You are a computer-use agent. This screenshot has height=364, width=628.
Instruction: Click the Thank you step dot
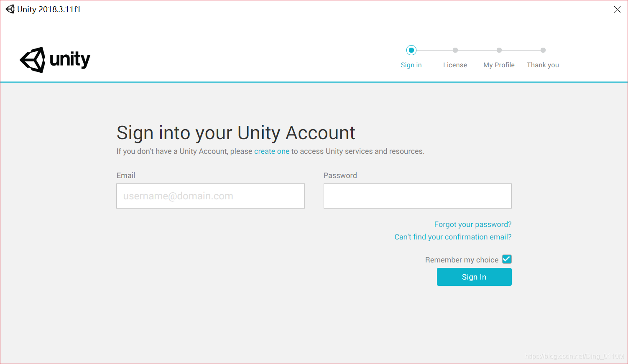tap(543, 50)
